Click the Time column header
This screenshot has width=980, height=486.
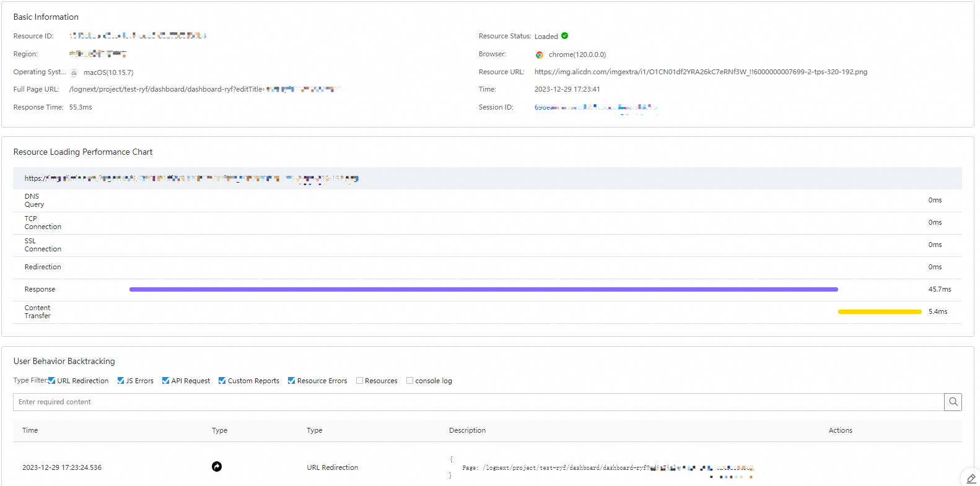tap(30, 430)
